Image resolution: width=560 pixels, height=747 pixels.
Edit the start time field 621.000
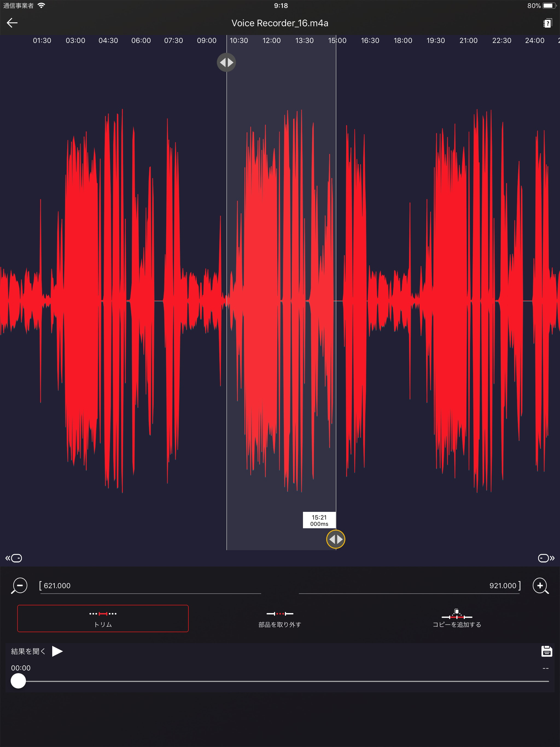tap(150, 586)
